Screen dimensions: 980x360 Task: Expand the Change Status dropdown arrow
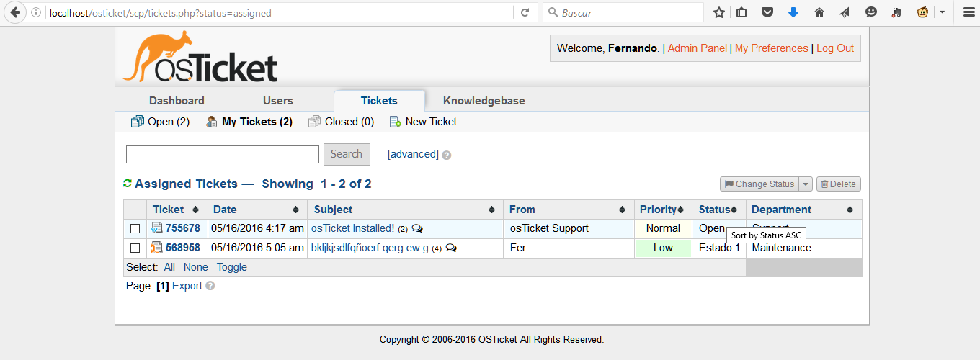tap(806, 184)
